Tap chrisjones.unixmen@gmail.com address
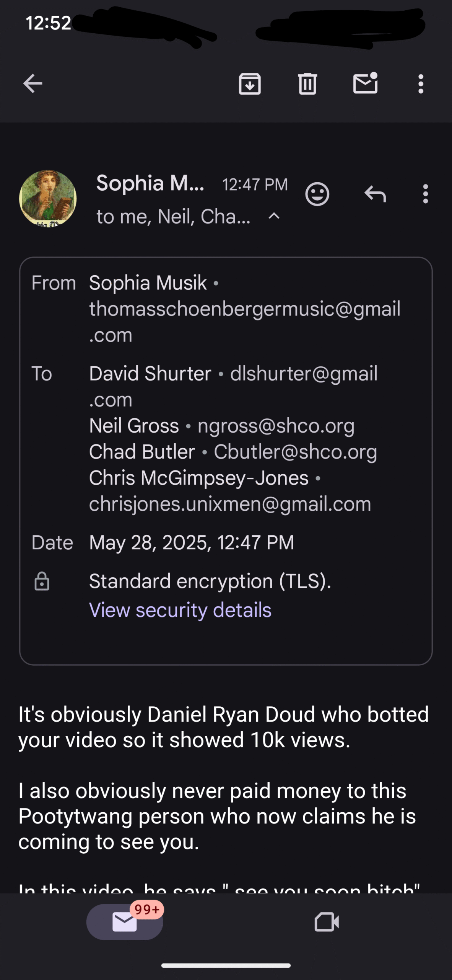 click(x=230, y=504)
